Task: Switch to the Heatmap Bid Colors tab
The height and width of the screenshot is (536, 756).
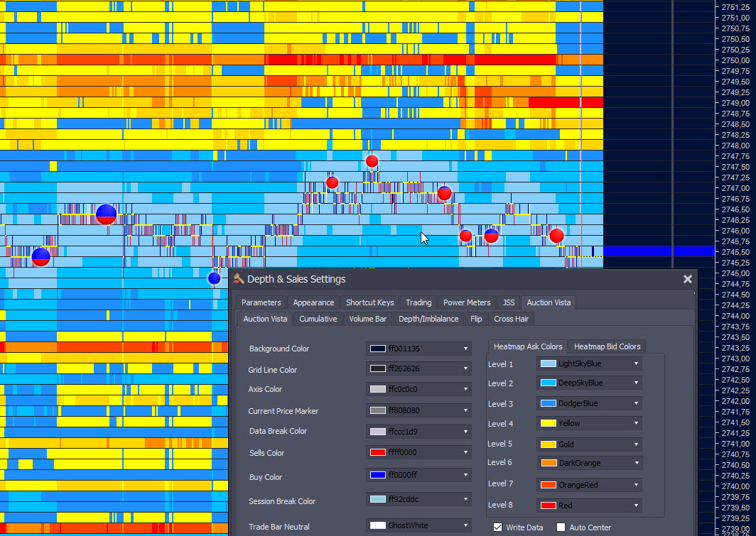Action: coord(607,346)
